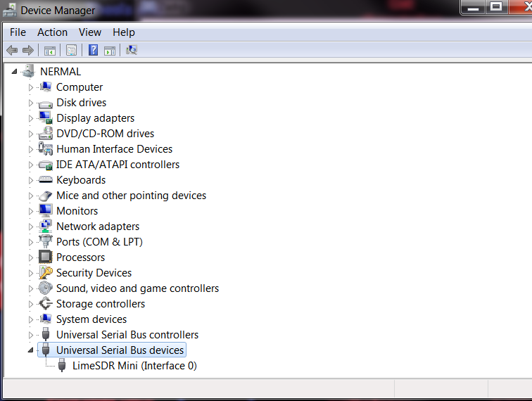Click the LimeSDR Mini USB plug icon
This screenshot has width=532, height=401.
(62, 366)
